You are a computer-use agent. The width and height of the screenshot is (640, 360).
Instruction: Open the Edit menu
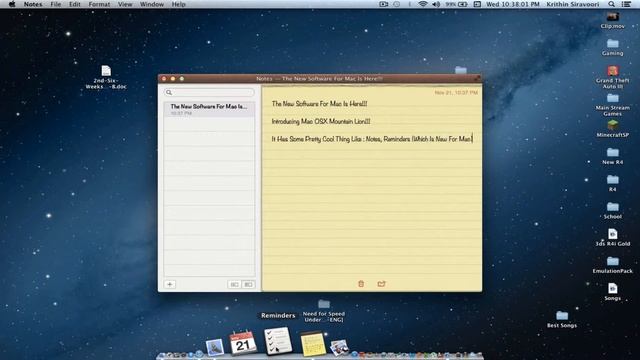[x=75, y=4]
